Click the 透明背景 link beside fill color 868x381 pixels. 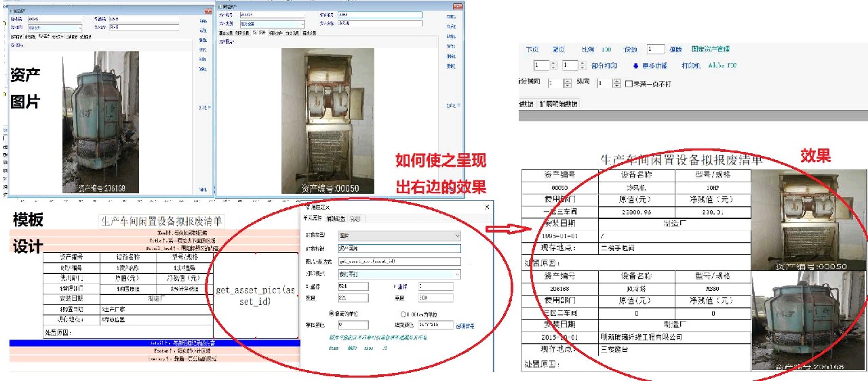pyautogui.click(x=465, y=326)
